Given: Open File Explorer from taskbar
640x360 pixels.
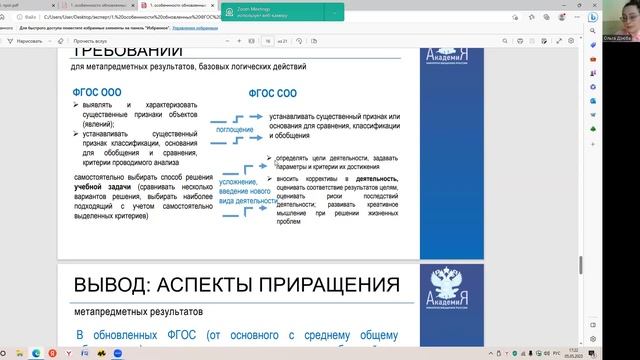Looking at the screenshot, I should click(x=19, y=353).
